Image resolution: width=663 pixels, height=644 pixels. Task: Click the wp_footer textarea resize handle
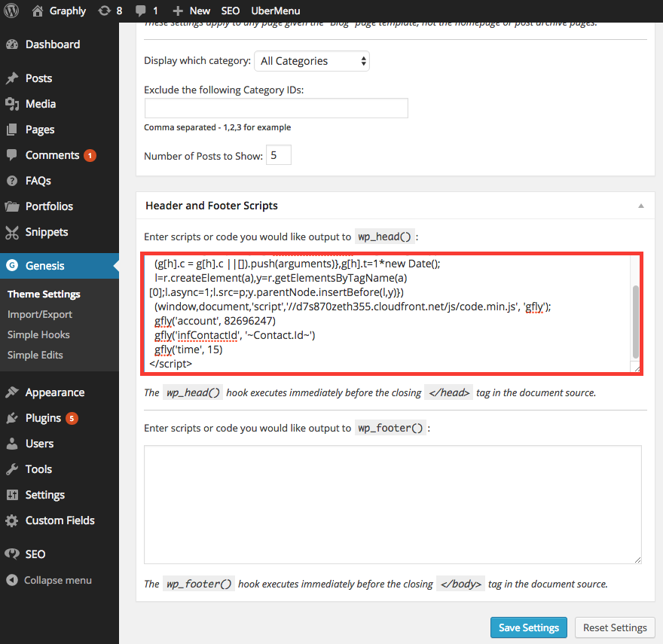(x=637, y=560)
